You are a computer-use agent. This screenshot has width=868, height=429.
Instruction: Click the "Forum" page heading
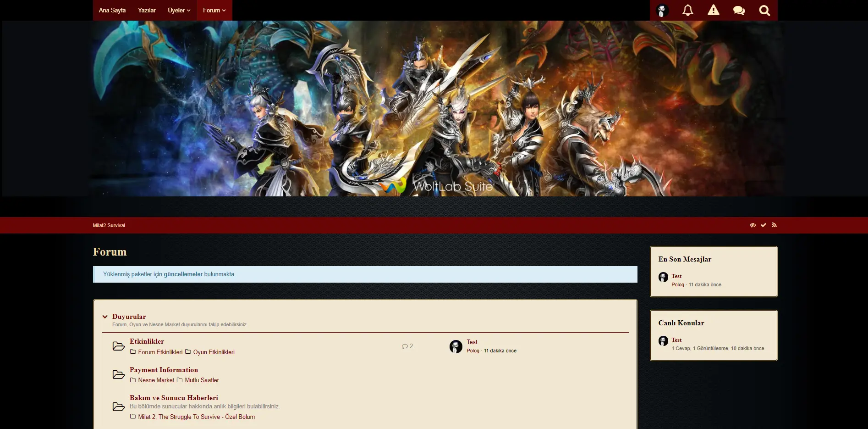coord(110,252)
